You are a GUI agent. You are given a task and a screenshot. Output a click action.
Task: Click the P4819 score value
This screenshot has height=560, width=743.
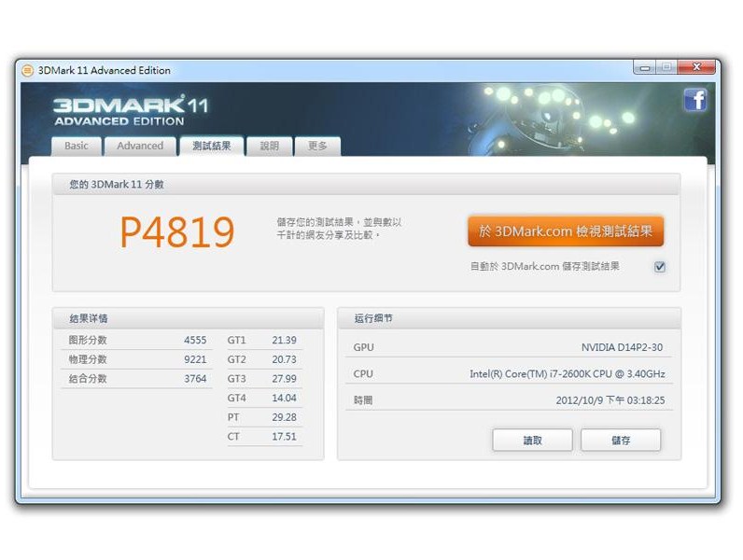(x=176, y=232)
